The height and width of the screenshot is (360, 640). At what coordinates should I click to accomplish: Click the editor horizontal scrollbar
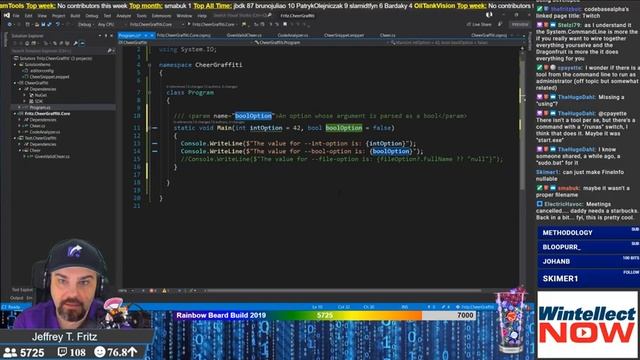343,291
